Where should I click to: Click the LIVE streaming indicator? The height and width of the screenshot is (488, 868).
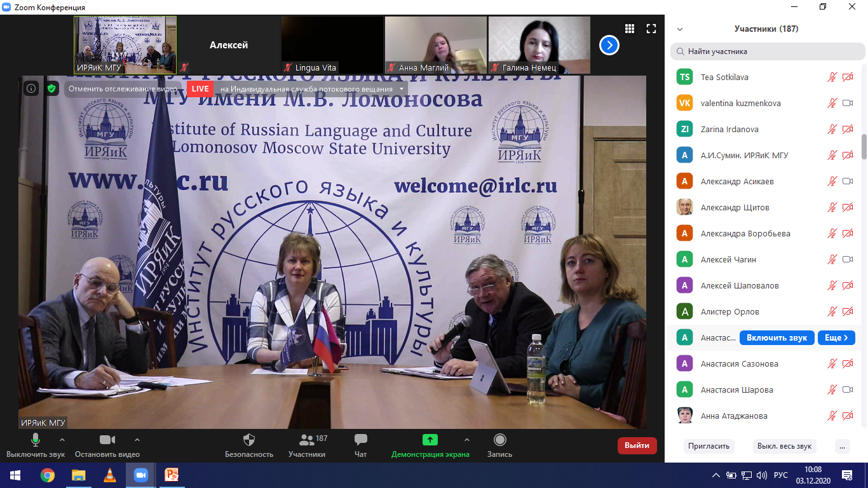tap(200, 88)
